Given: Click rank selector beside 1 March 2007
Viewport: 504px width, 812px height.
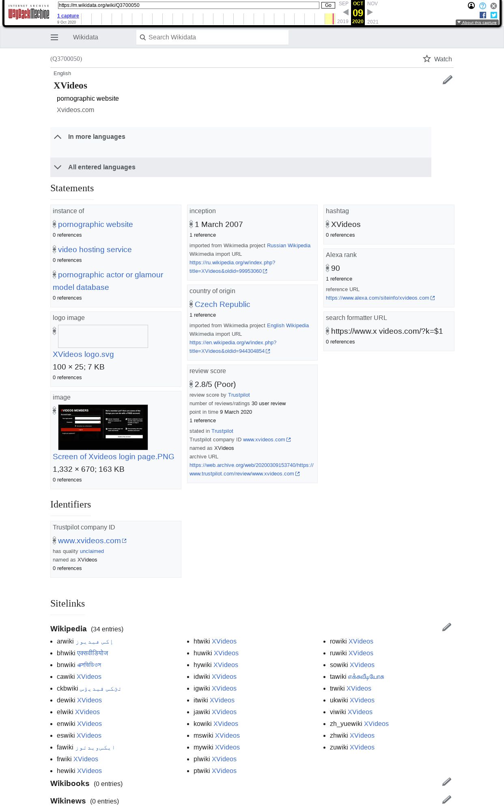Looking at the screenshot, I should pyautogui.click(x=191, y=224).
